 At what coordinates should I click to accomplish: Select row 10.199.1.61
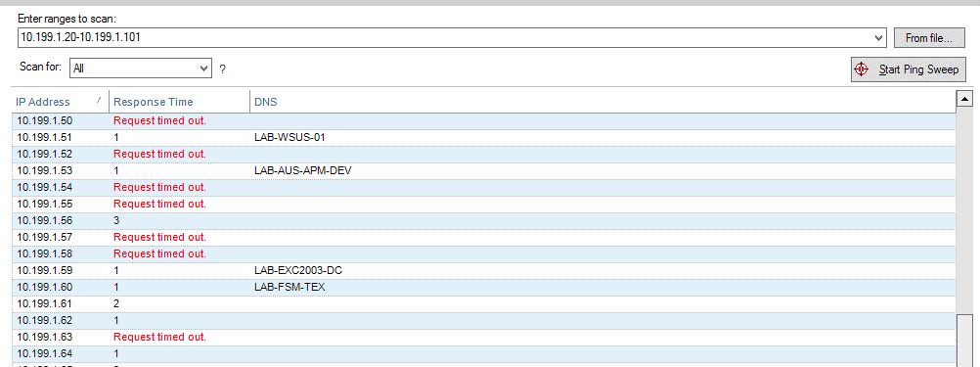[x=484, y=303]
